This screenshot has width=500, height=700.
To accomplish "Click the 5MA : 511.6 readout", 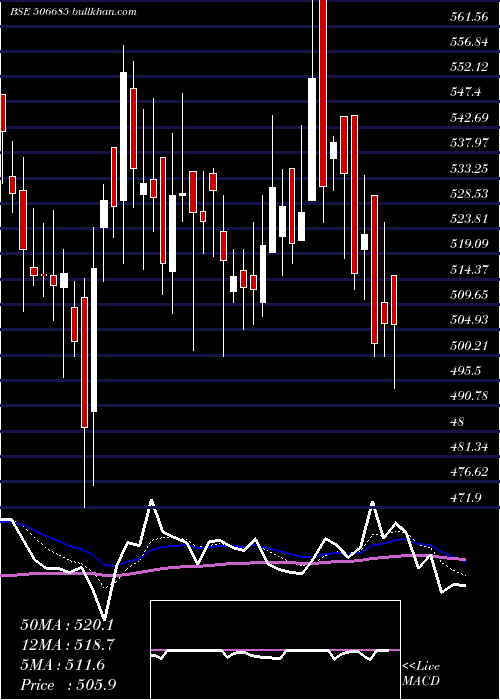I will [63, 665].
